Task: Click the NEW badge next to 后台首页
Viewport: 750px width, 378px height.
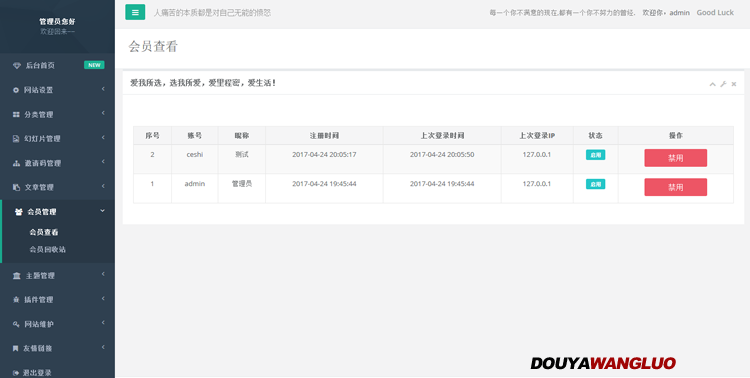Action: 94,65
